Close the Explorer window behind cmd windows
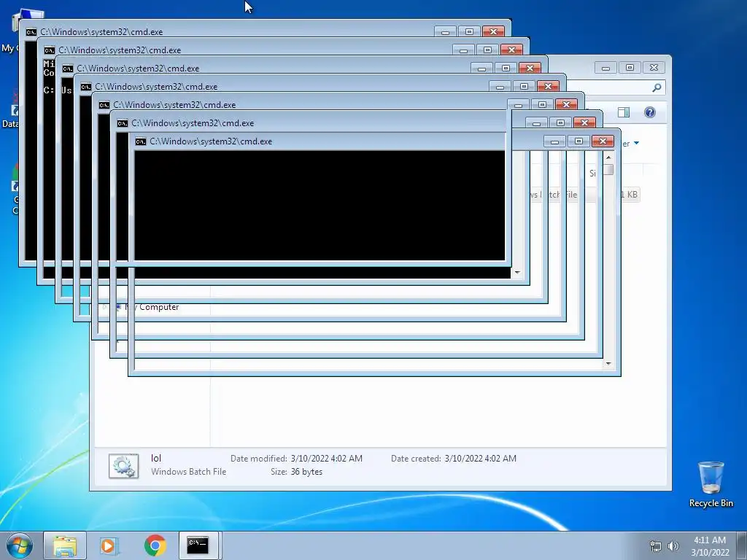The image size is (747, 560). tap(654, 68)
